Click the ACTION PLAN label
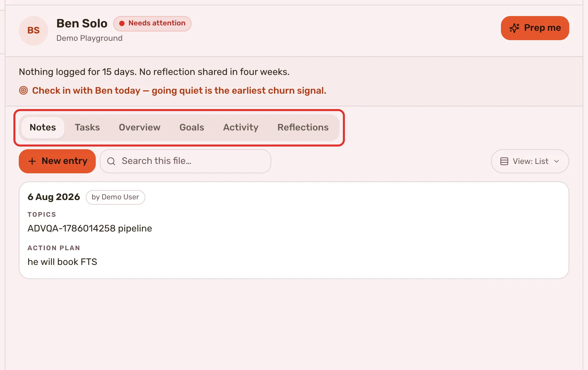Screen dimensions: 588x370 coord(54,248)
